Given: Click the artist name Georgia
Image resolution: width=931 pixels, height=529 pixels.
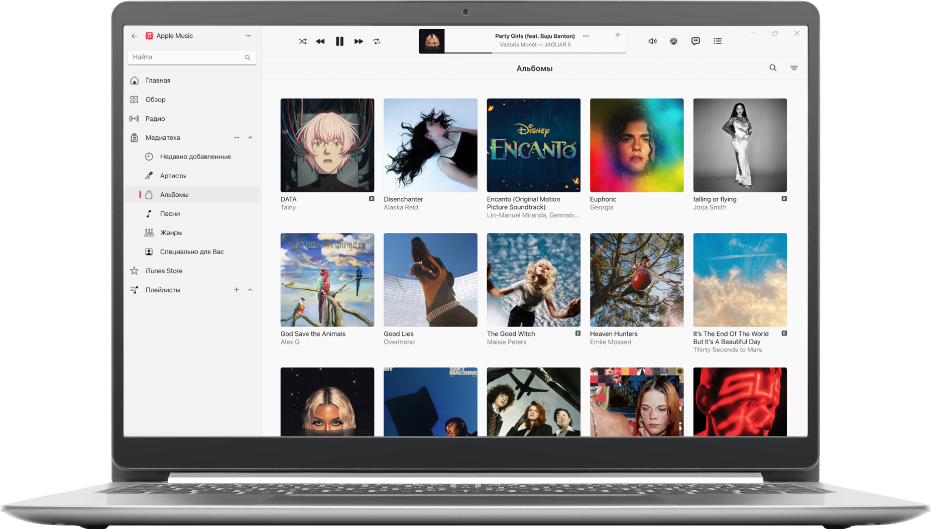Looking at the screenshot, I should click(601, 207).
